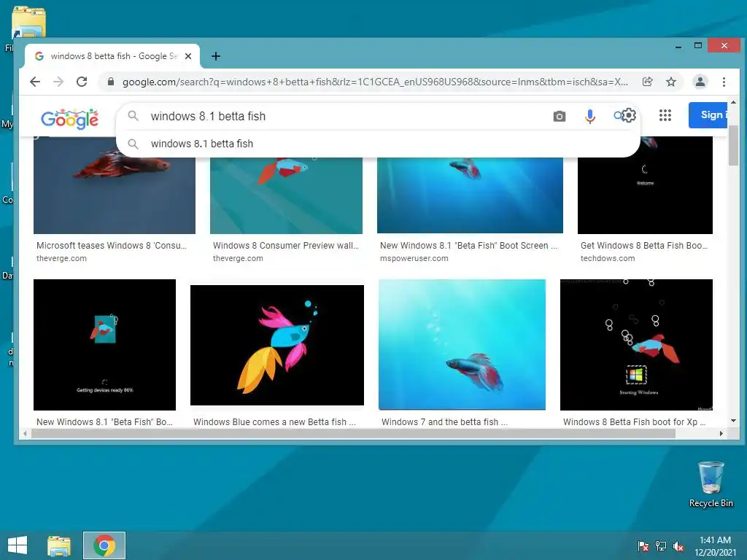
Task: Open a new tab with plus button
Action: 216,56
